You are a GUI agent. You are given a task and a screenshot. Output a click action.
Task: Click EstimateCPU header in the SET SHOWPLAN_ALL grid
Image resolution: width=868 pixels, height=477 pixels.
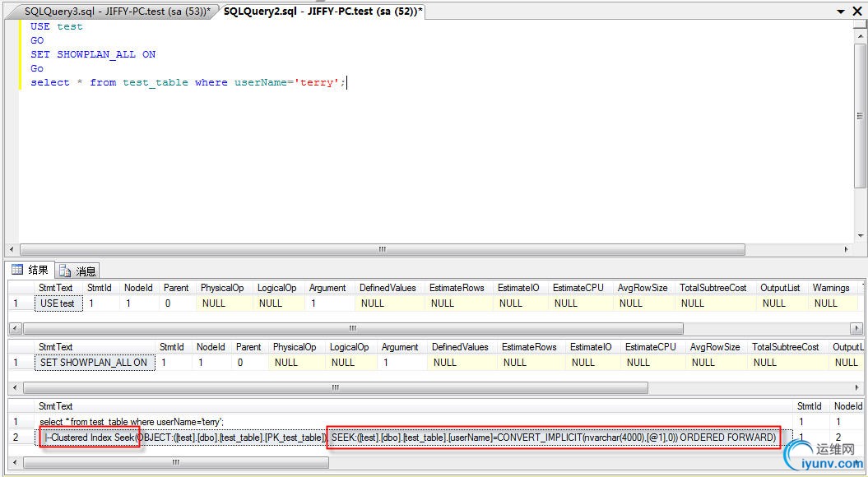point(651,347)
